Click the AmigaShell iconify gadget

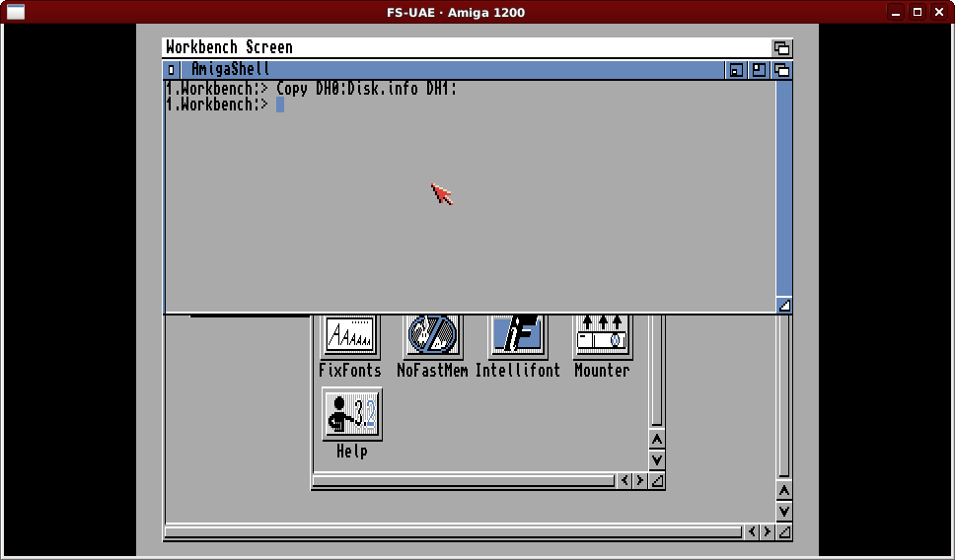(x=736, y=70)
